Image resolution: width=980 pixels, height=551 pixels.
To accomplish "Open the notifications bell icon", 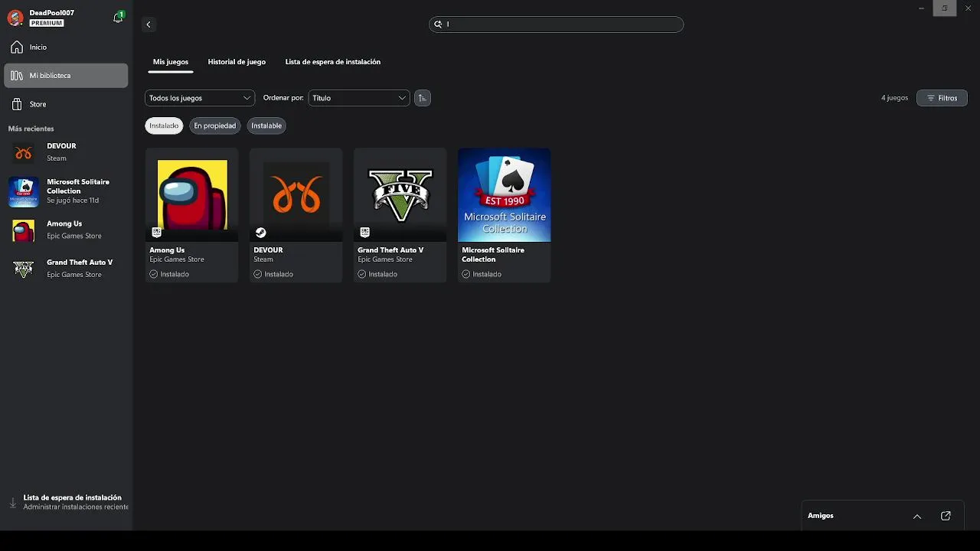I will click(118, 18).
